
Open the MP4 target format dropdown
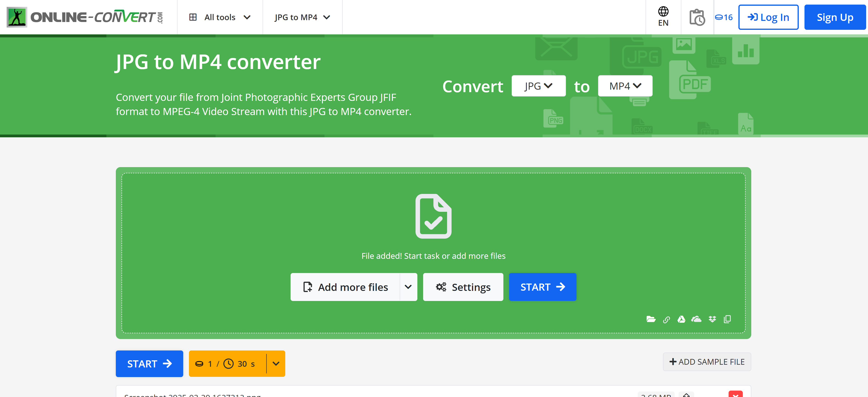pyautogui.click(x=625, y=86)
